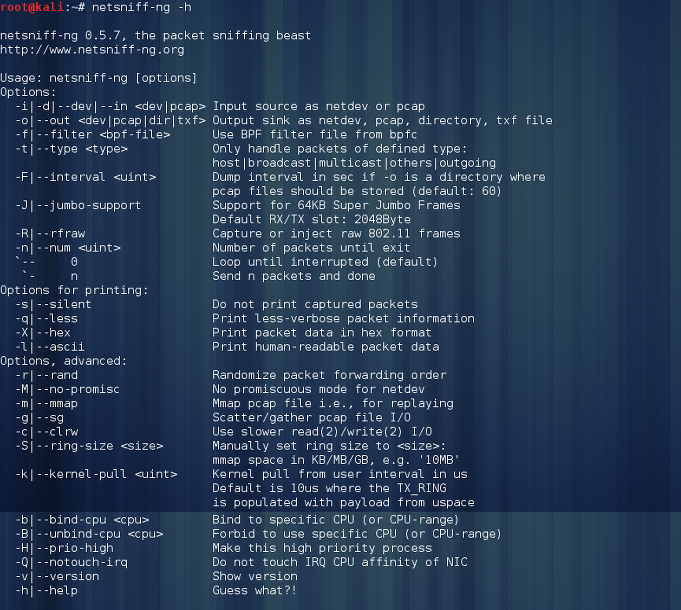
Task: Click the --jumbo-support option text
Action: pos(78,205)
